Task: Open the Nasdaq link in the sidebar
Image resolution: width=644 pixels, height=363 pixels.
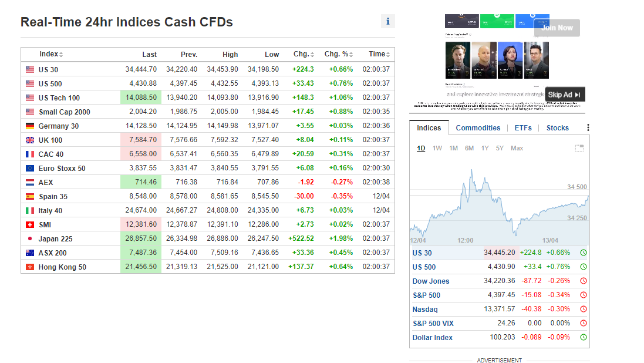Action: click(x=425, y=310)
